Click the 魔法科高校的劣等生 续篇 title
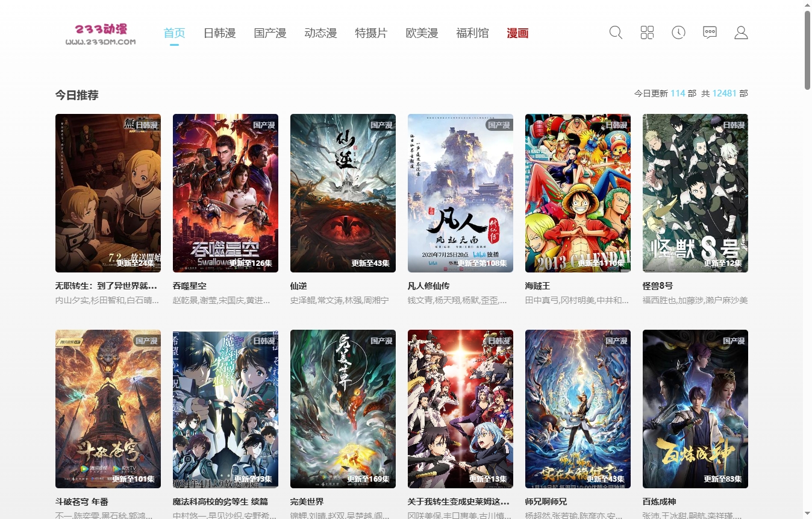The width and height of the screenshot is (812, 519). tap(220, 502)
